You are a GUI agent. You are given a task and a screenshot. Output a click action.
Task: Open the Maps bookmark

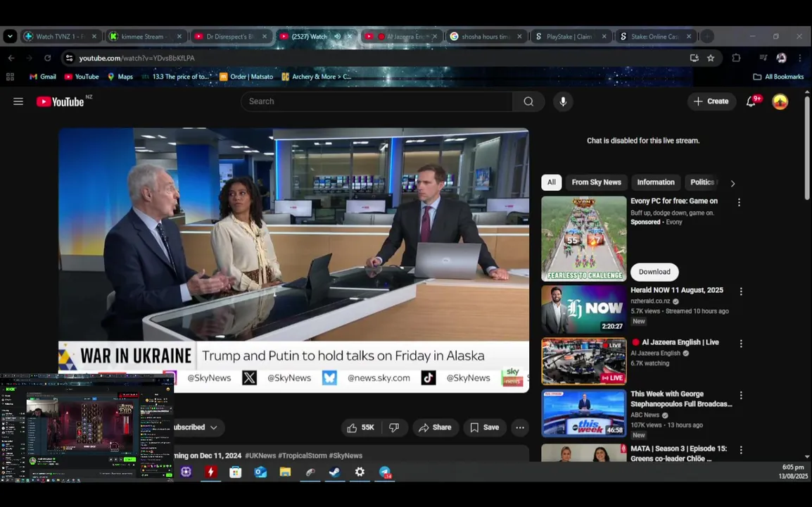(x=120, y=77)
